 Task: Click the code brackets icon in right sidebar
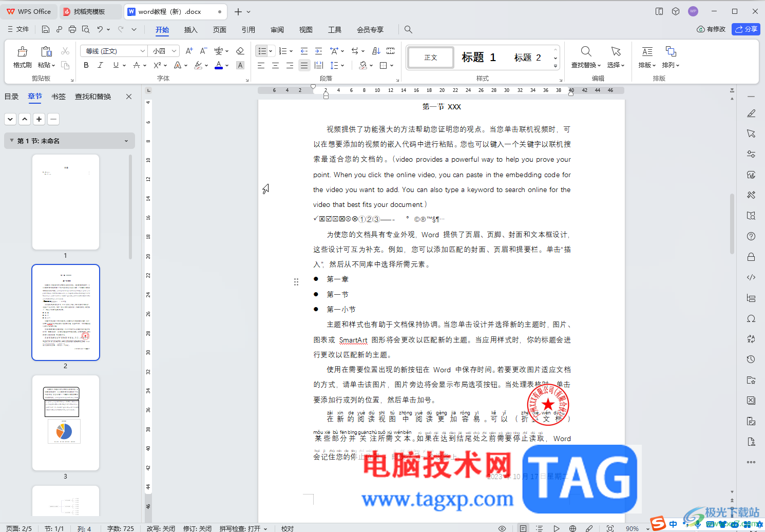pos(751,277)
